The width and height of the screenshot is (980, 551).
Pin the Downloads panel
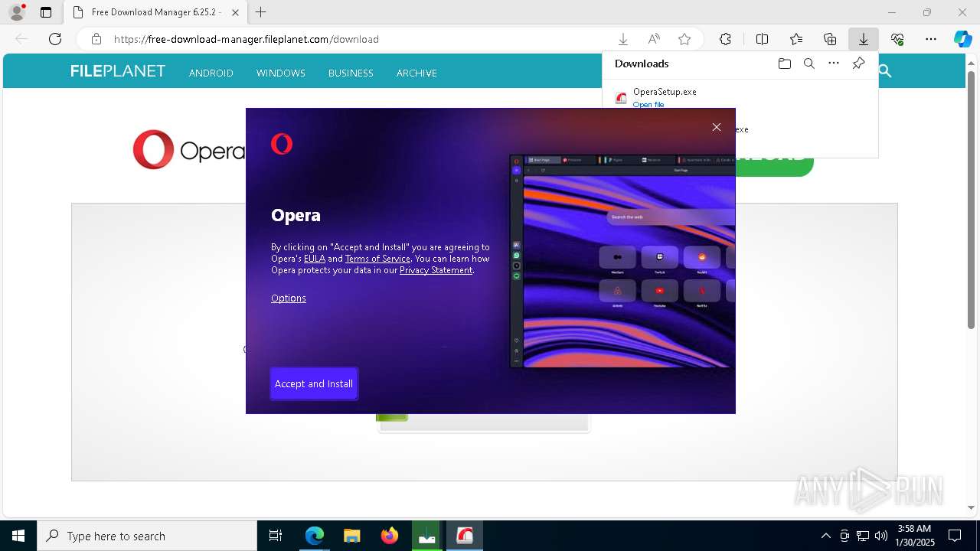coord(858,64)
